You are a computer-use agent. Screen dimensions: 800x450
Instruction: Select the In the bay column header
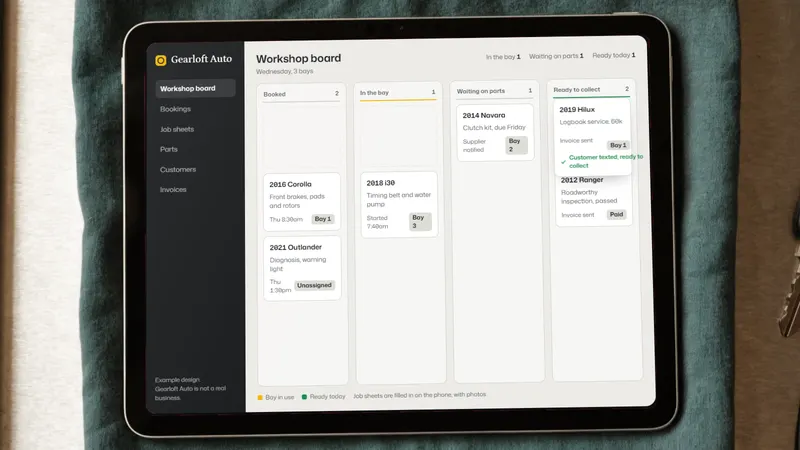coord(397,92)
